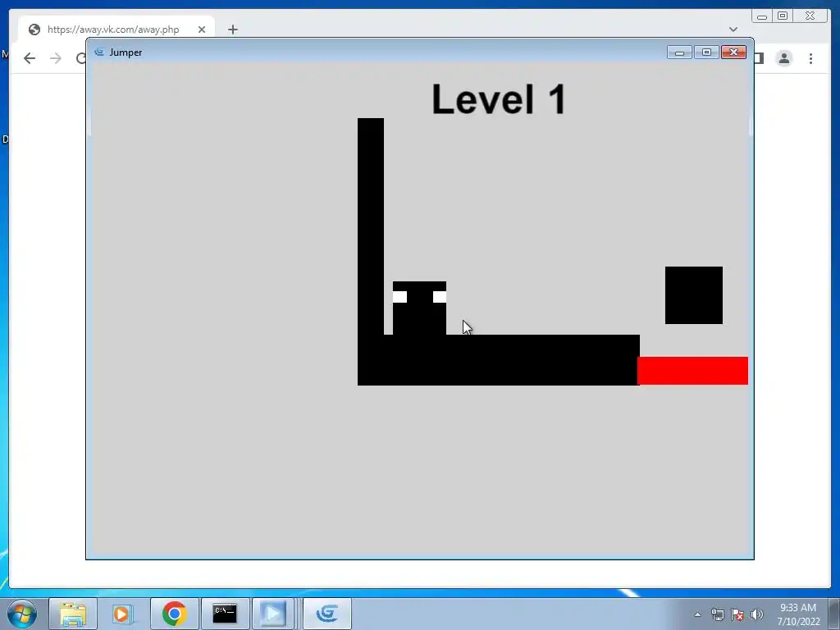Switch to Chrome via taskbar icon
840x630 pixels.
pos(174,614)
